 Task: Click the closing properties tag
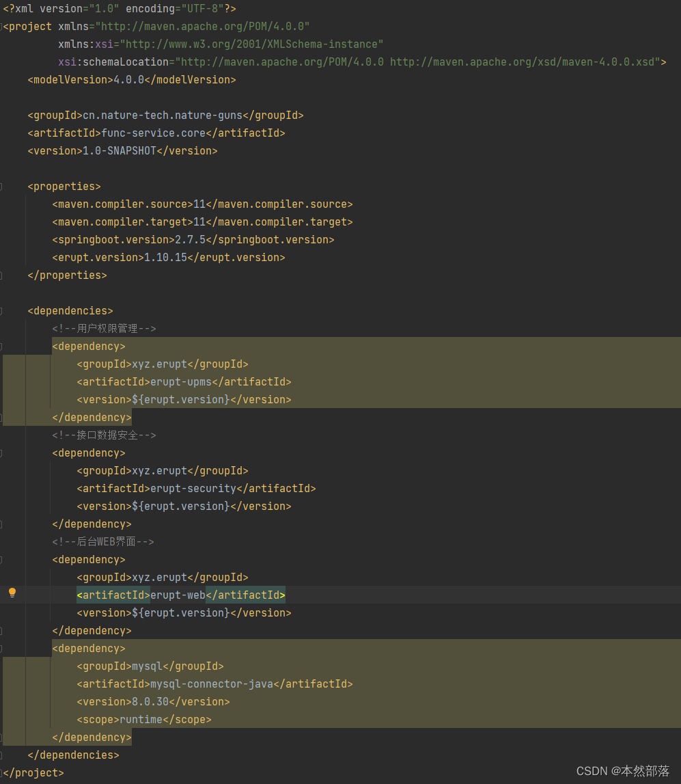tap(68, 275)
